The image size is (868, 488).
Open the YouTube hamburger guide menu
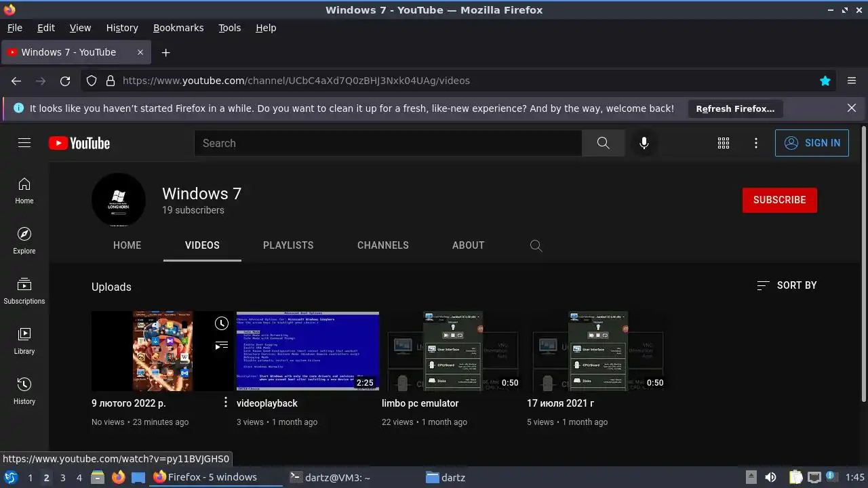pos(24,143)
